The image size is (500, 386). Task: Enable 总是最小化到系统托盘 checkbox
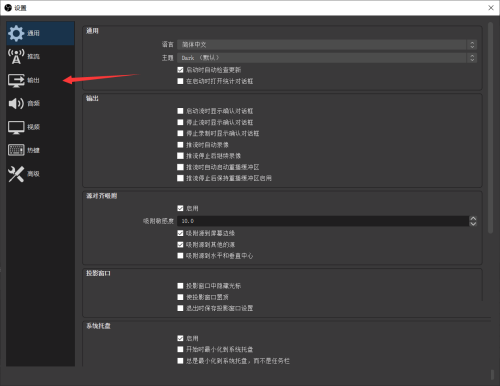point(180,361)
